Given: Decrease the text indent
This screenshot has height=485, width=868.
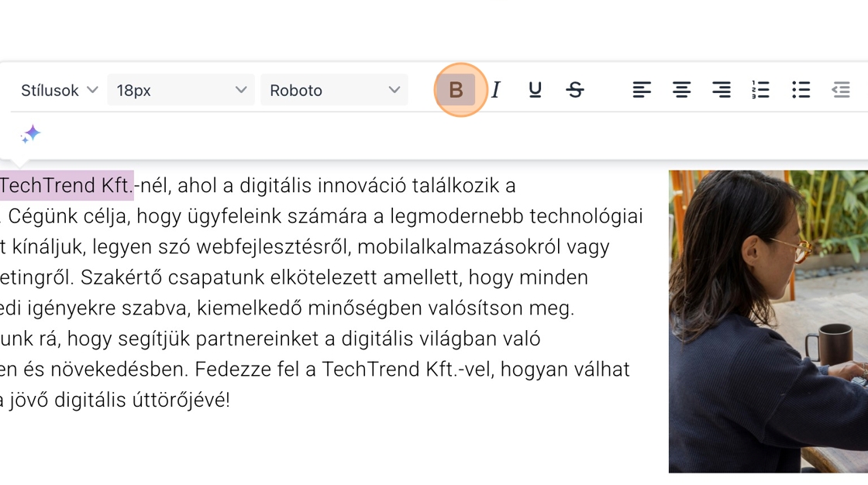Looking at the screenshot, I should pyautogui.click(x=841, y=90).
